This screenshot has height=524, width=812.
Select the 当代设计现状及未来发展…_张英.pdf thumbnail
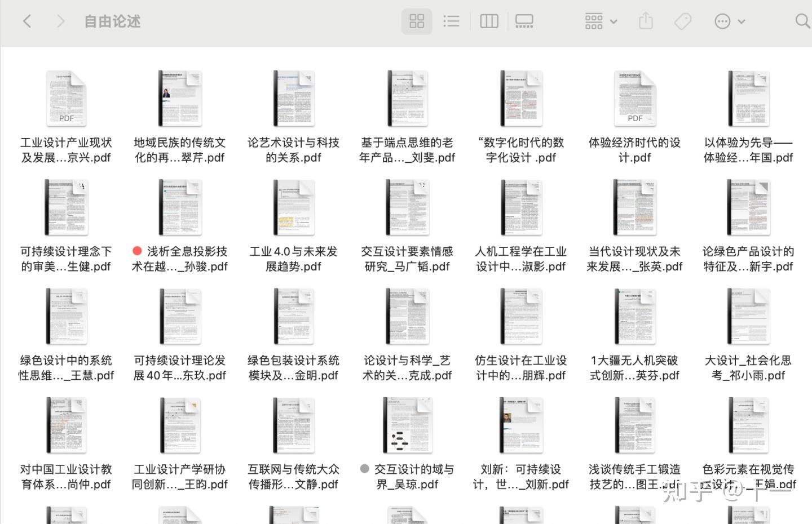pos(635,207)
